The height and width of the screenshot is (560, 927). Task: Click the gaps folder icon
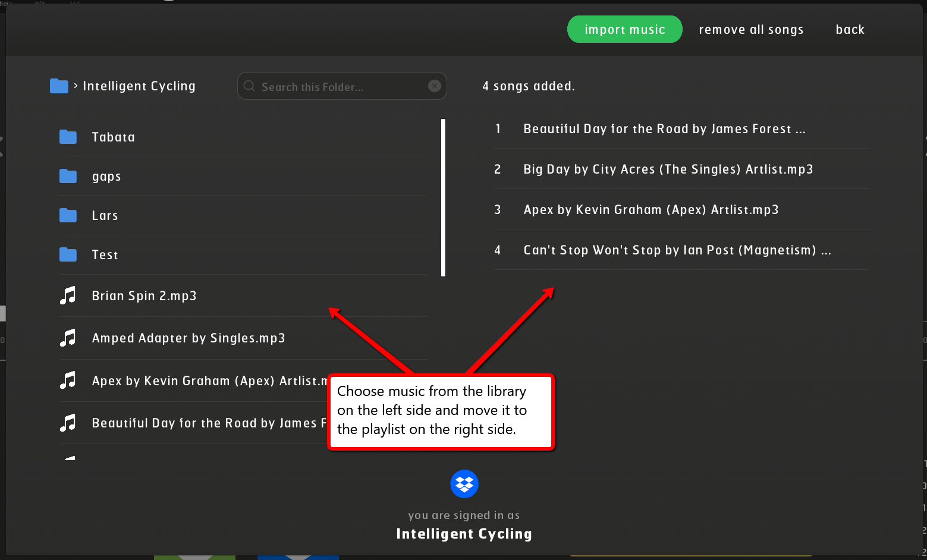pyautogui.click(x=68, y=177)
